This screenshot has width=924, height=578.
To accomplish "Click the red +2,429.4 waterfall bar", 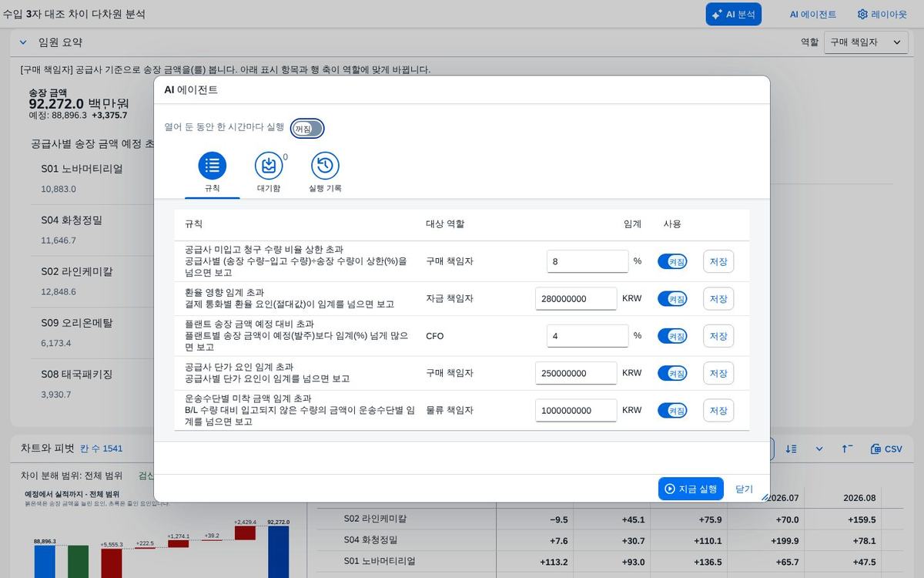I will pyautogui.click(x=245, y=533).
